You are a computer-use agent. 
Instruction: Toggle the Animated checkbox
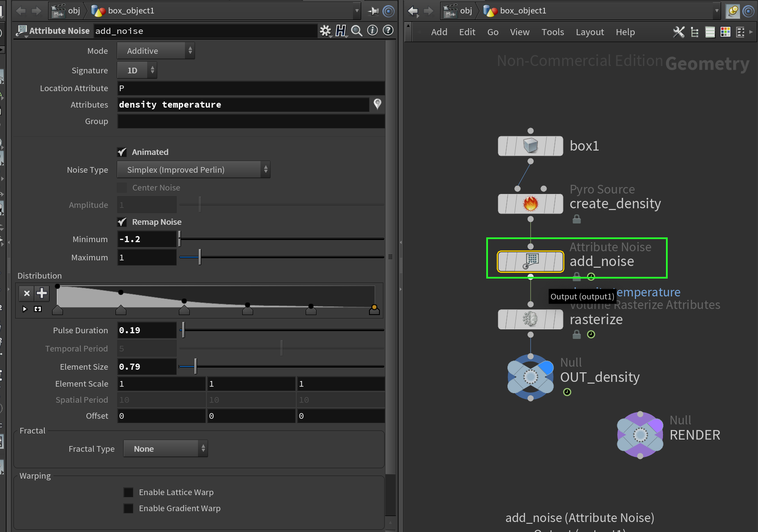[122, 152]
